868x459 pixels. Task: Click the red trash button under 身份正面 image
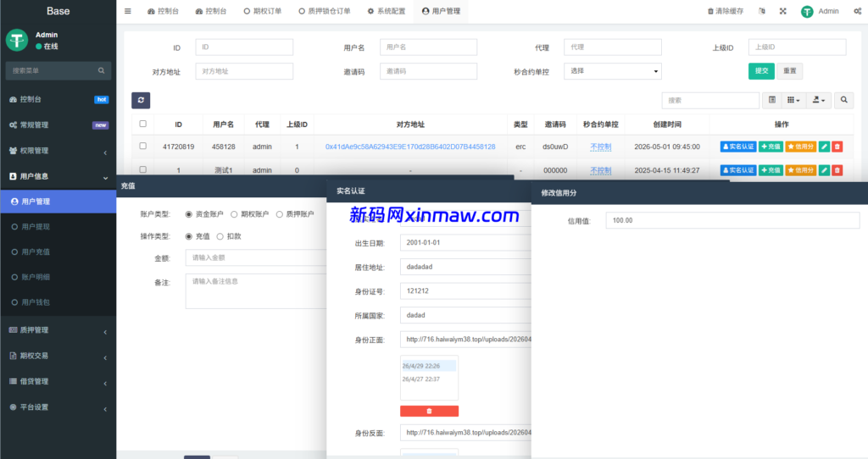(429, 411)
